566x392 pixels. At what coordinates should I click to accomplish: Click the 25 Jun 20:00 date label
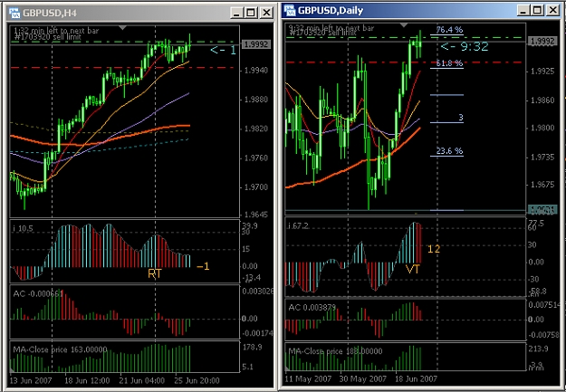[x=197, y=381]
